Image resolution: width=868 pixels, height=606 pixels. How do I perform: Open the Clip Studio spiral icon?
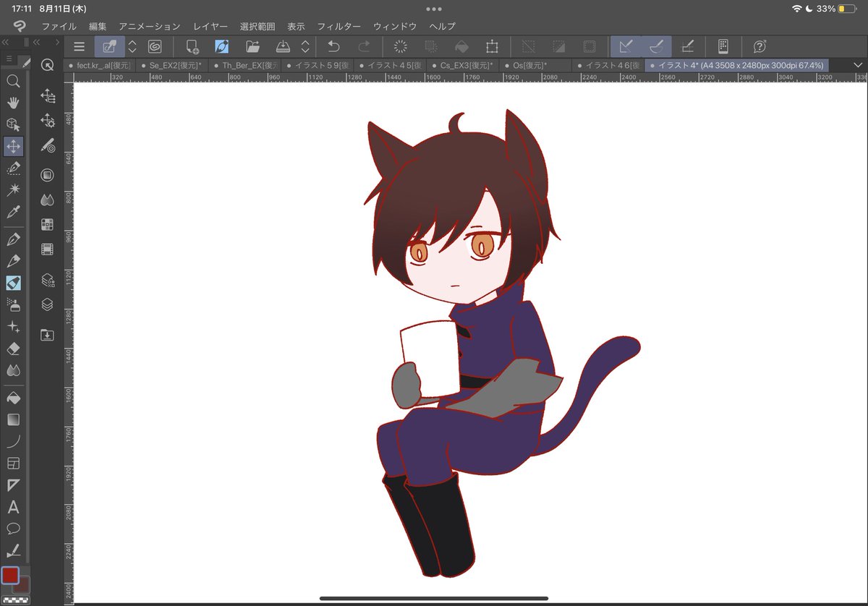tap(154, 47)
